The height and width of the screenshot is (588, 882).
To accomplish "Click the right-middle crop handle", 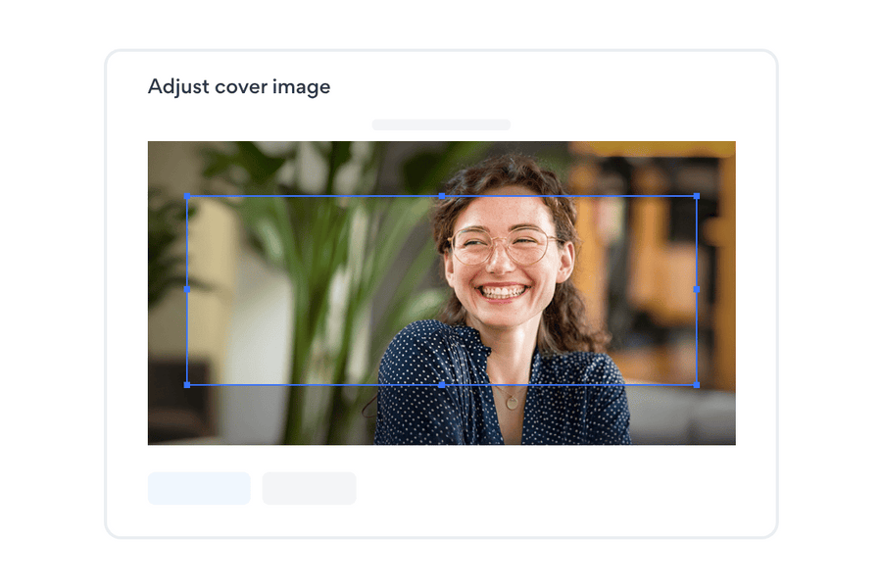I will tap(697, 289).
